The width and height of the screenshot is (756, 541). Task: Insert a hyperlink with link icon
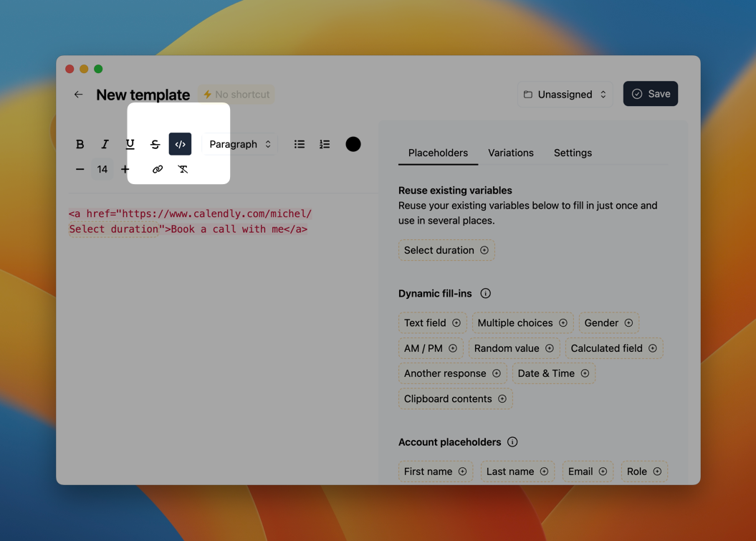click(158, 169)
